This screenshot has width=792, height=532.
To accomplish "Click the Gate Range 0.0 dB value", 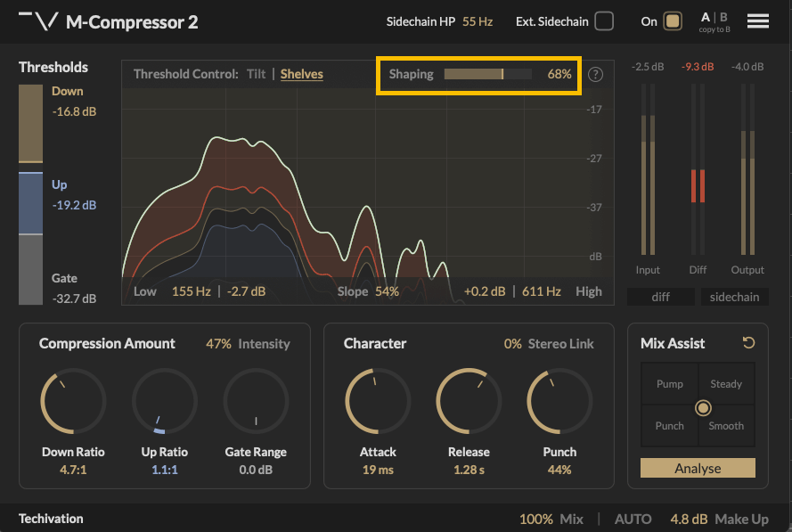I will click(x=256, y=470).
